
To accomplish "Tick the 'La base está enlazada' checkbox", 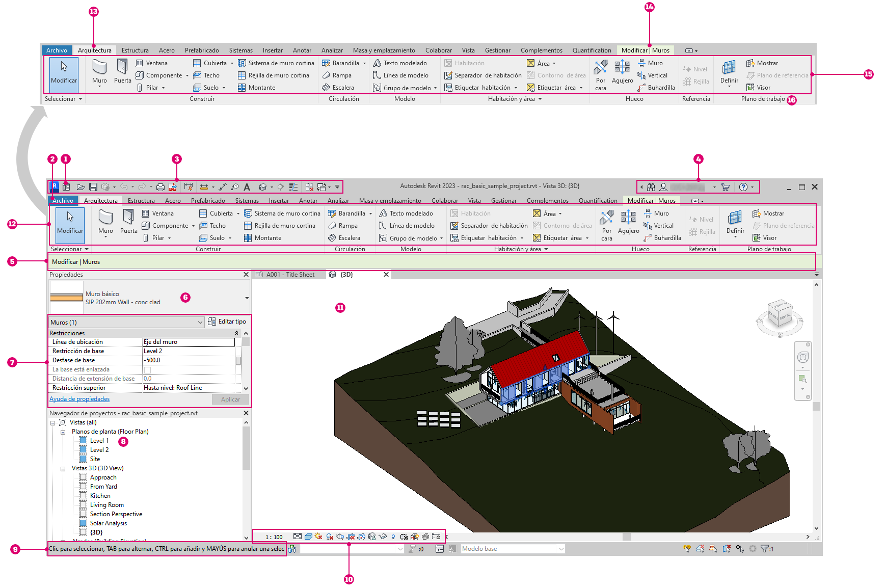I will 147,369.
